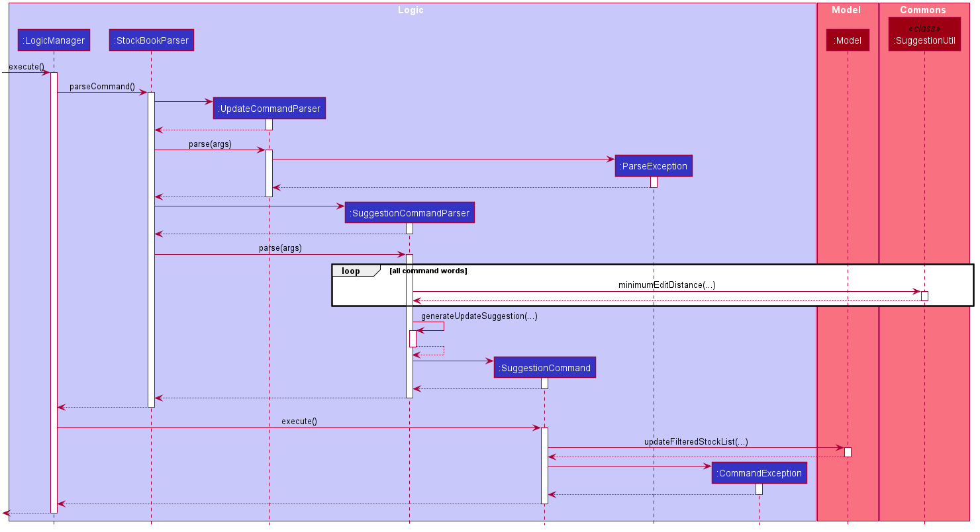Image resolution: width=980 pixels, height=532 pixels.
Task: Click the updateFilteredStockList(...) label
Action: (x=696, y=442)
